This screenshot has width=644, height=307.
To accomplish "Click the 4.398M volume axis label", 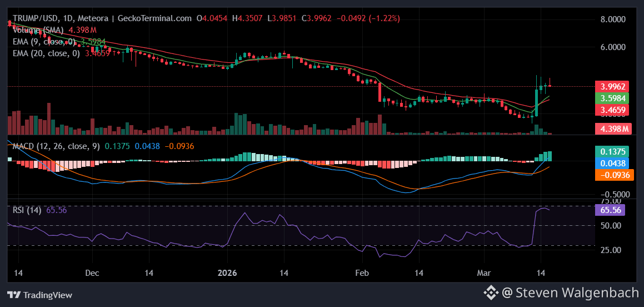I will [x=613, y=129].
